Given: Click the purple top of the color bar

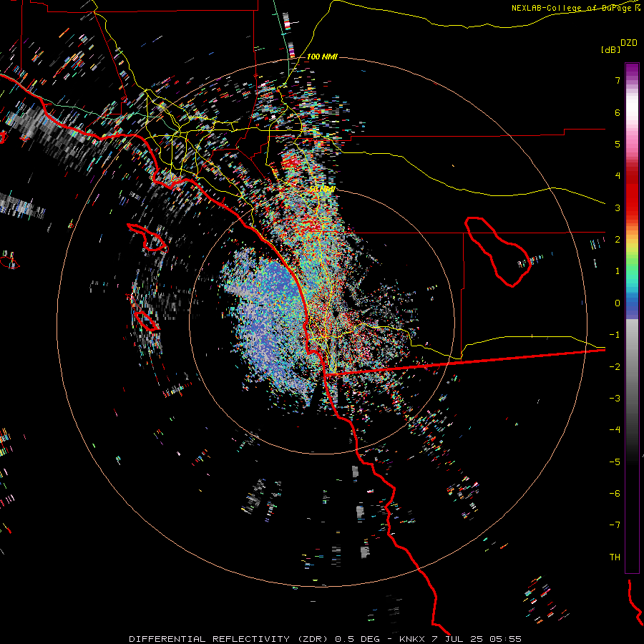Looking at the screenshot, I should click(632, 70).
